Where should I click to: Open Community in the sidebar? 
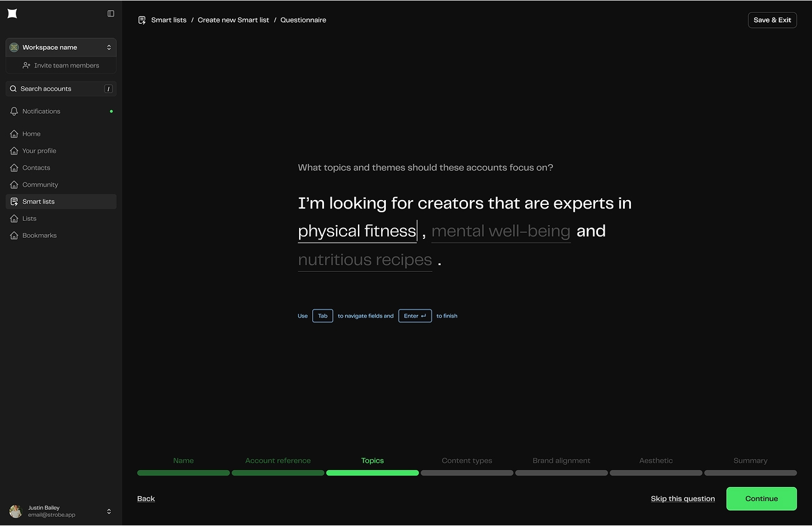pyautogui.click(x=40, y=185)
